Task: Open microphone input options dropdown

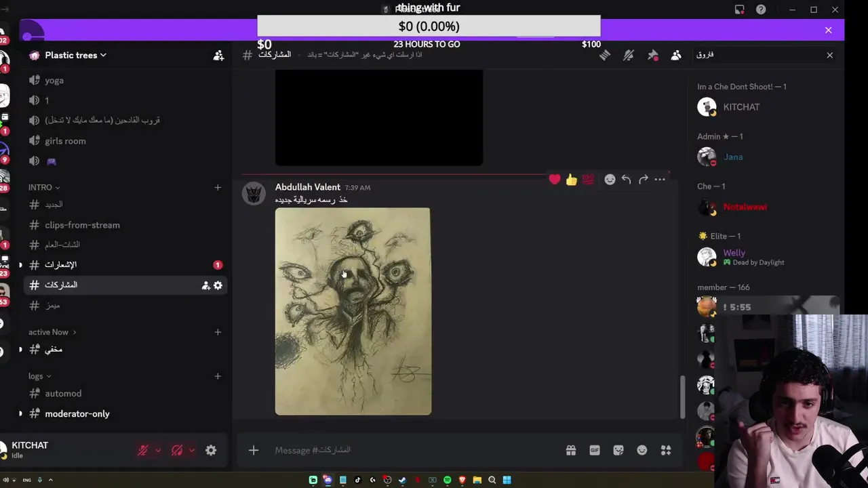Action: pos(158,450)
